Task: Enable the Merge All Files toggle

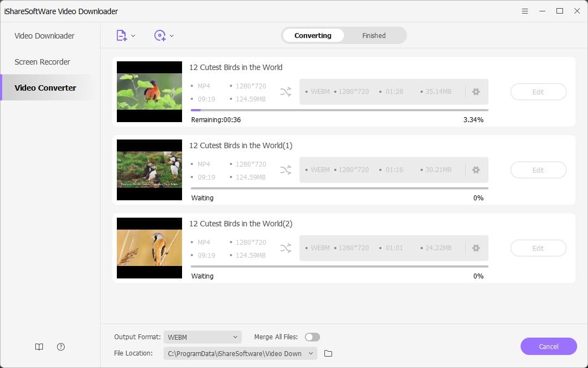Action: (312, 337)
